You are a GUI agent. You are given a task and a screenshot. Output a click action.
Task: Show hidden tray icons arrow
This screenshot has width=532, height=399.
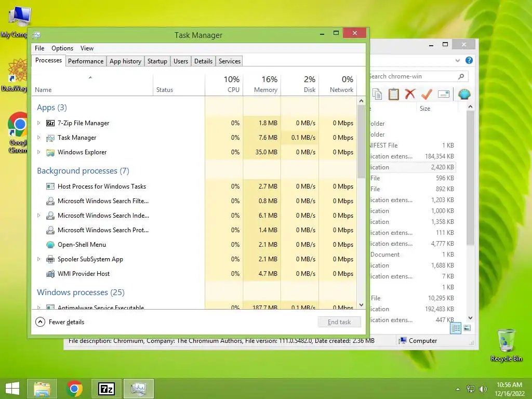[x=458, y=389]
